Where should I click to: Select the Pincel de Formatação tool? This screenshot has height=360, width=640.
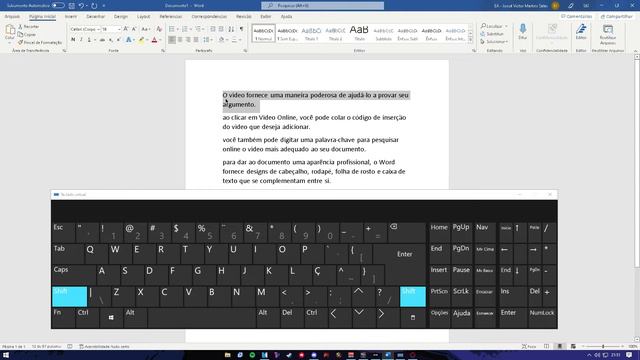pos(40,42)
